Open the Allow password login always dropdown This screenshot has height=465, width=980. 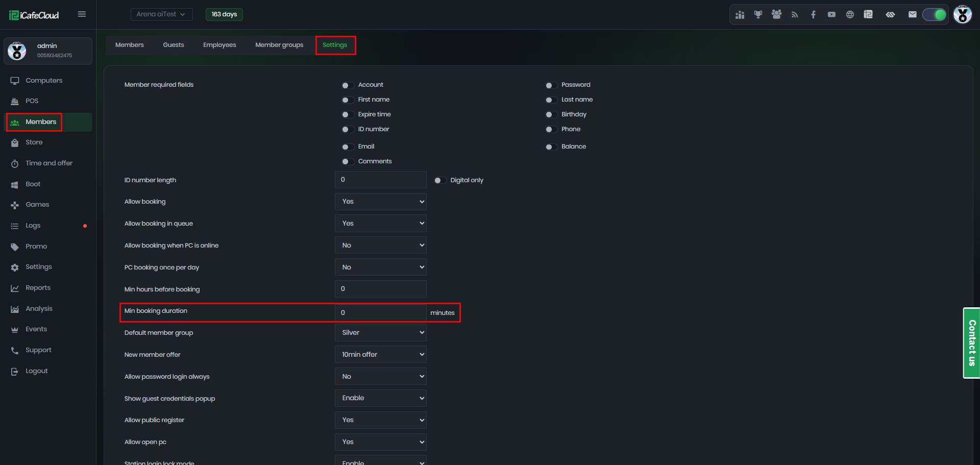click(380, 377)
